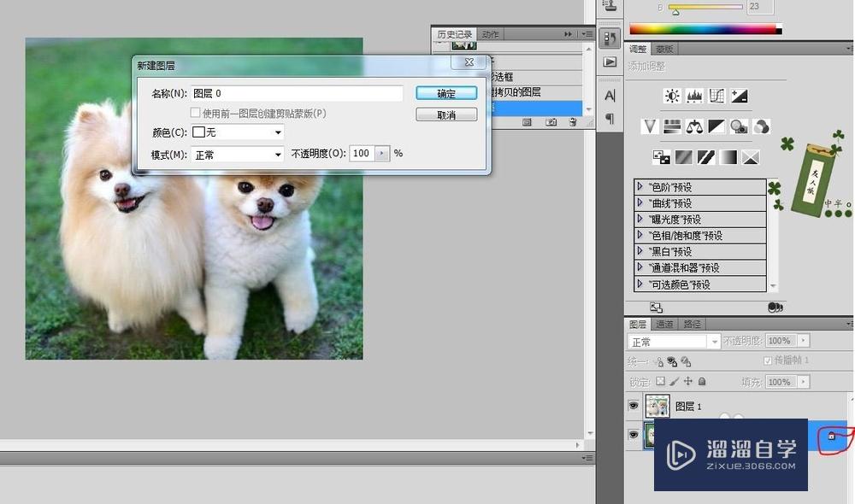Viewport: 855px width, 504px height.
Task: Open the 模式 blend mode dropdown in dialog
Action: (237, 155)
